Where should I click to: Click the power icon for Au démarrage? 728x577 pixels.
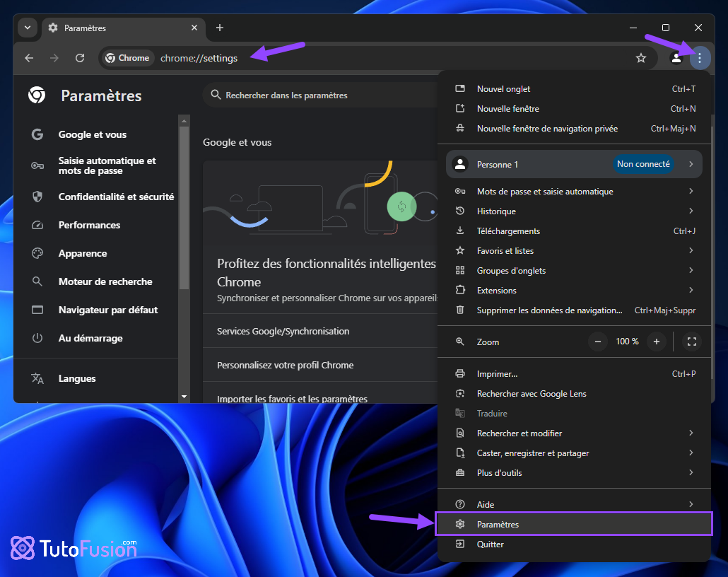click(x=37, y=339)
